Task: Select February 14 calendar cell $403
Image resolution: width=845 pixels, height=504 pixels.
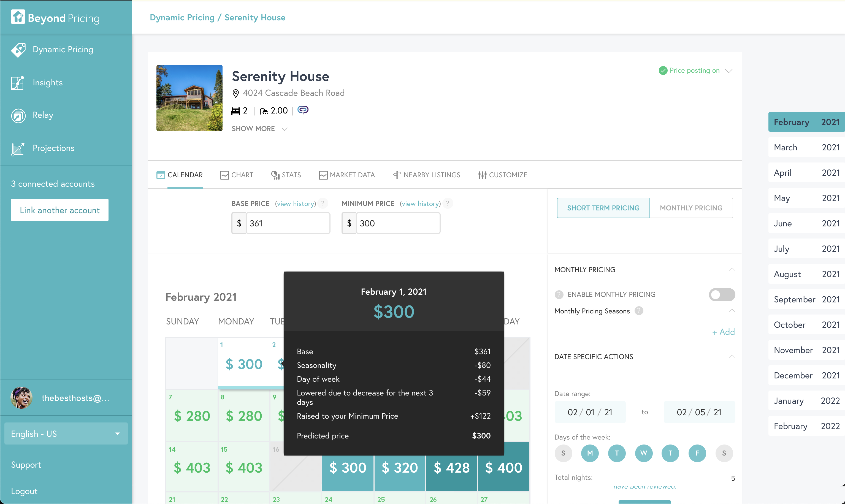Action: (x=192, y=467)
